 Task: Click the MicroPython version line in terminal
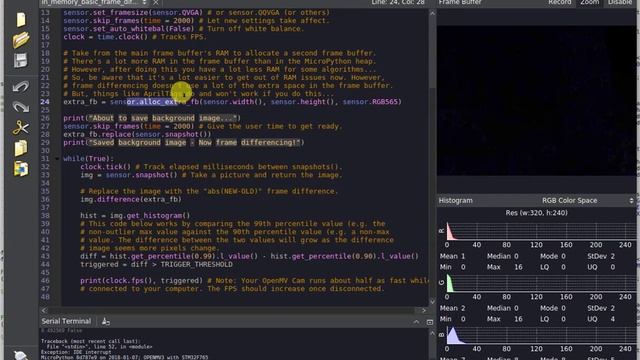124,357
